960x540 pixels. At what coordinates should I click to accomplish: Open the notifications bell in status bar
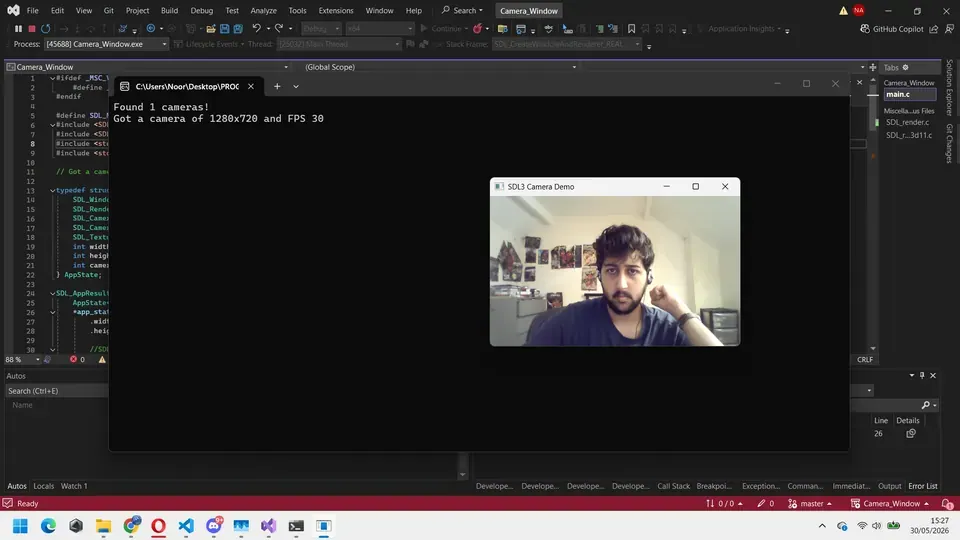click(x=947, y=503)
